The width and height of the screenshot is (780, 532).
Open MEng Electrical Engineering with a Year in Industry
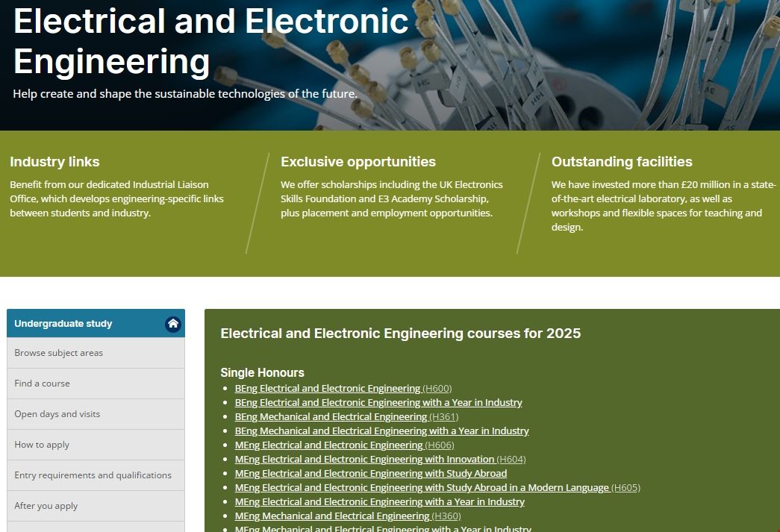[380, 501]
